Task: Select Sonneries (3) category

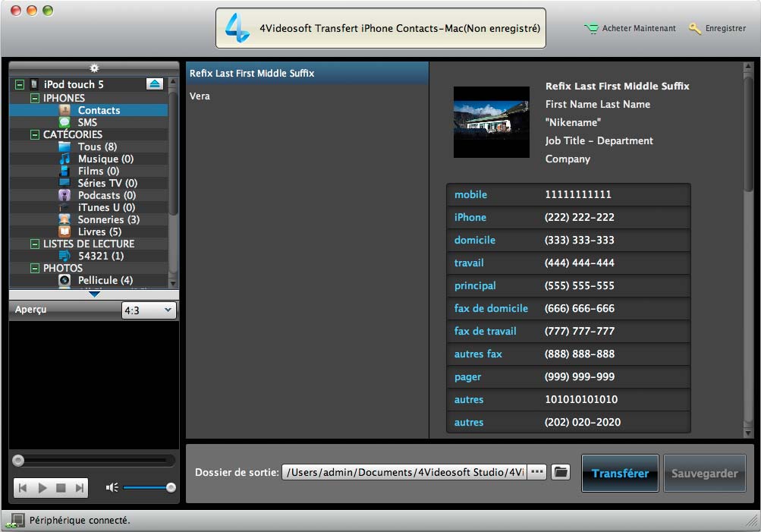Action: pos(108,219)
